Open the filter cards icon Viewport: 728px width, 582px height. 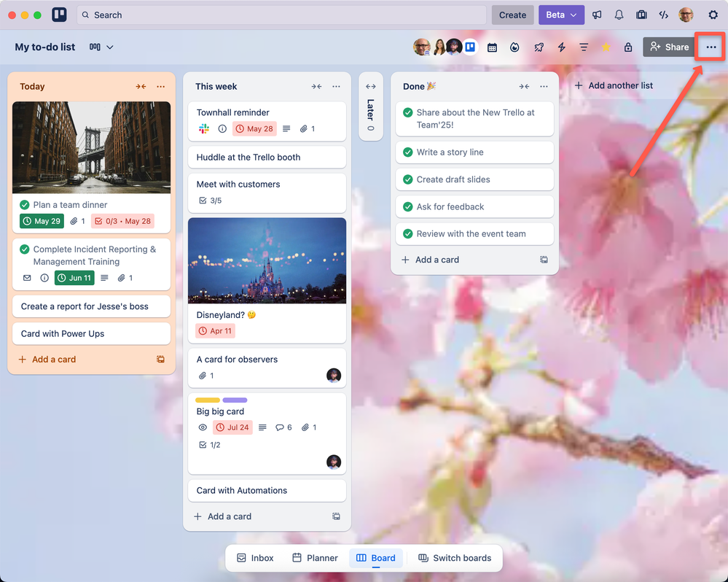(x=584, y=47)
